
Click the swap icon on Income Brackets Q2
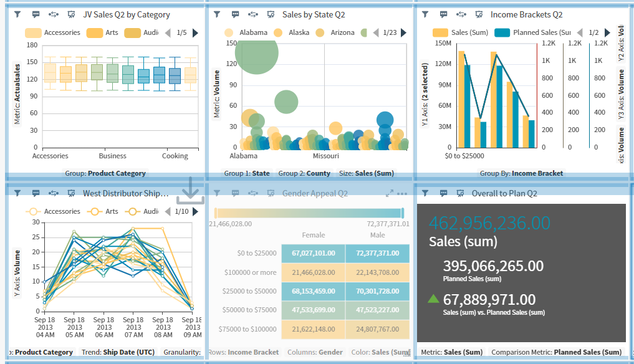pyautogui.click(x=461, y=14)
